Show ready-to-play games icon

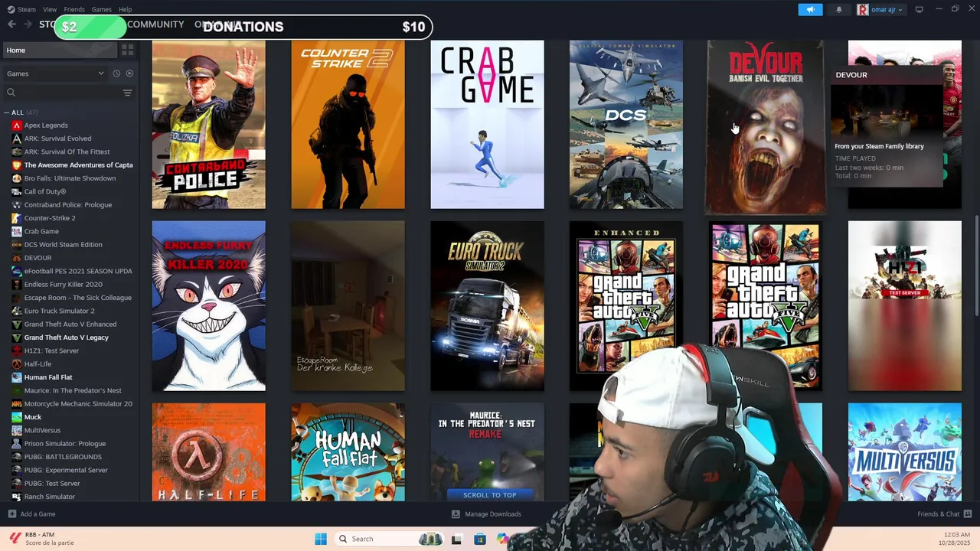pos(129,73)
